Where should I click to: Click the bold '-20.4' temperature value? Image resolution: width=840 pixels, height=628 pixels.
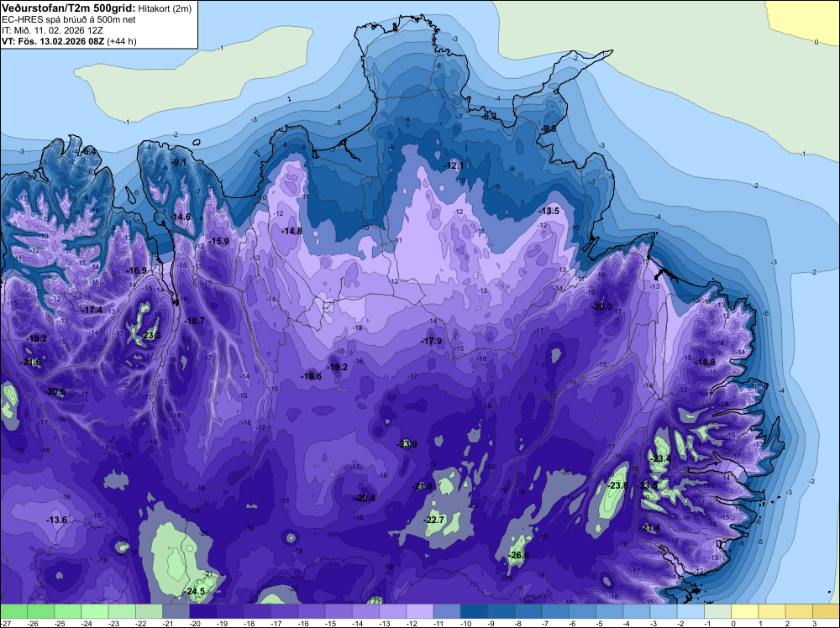[365, 498]
